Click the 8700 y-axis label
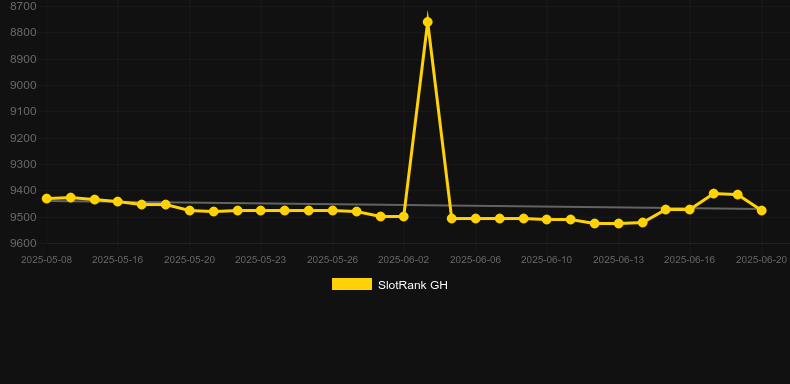 click(x=23, y=6)
